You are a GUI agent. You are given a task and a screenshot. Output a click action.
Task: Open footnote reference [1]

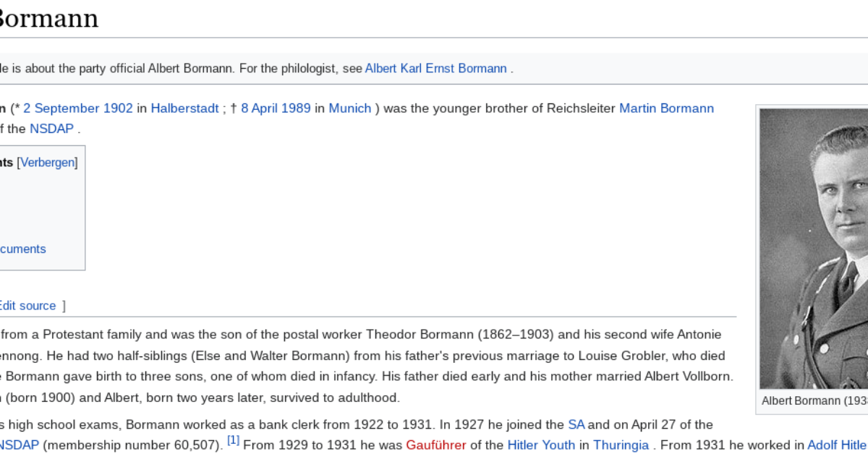(x=233, y=441)
